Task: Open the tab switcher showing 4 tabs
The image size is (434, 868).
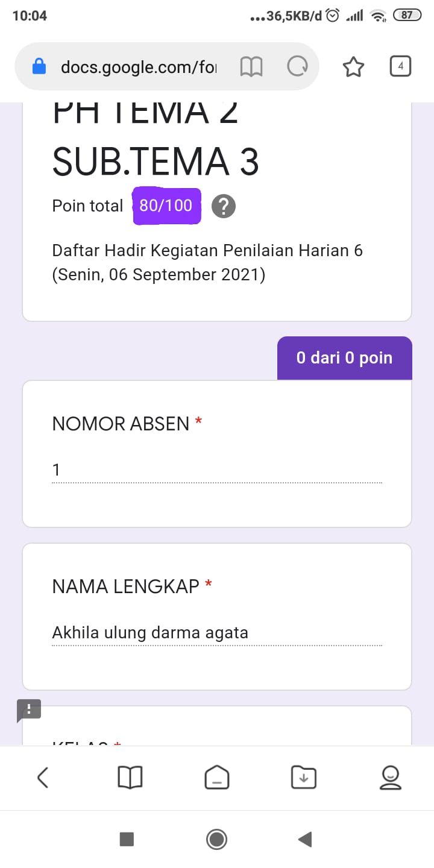Action: [401, 66]
